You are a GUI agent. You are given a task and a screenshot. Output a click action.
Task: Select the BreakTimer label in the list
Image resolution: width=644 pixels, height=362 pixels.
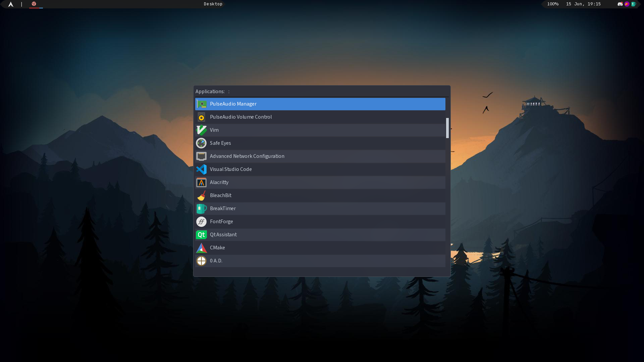click(223, 208)
